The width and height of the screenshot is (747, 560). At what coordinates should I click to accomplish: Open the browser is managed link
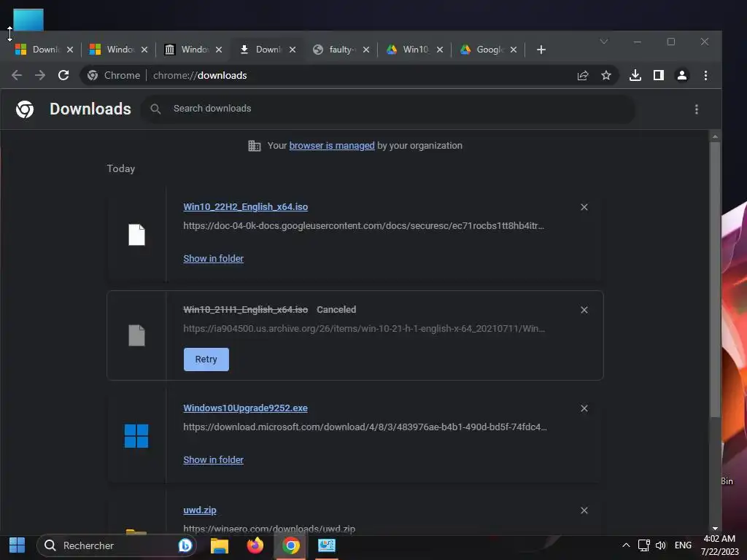coord(332,146)
